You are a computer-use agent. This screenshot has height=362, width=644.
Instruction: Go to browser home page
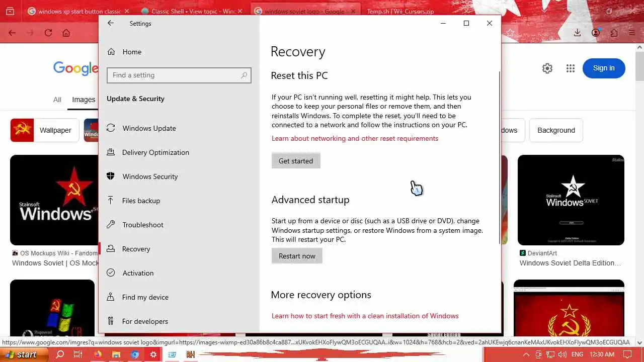(x=66, y=33)
